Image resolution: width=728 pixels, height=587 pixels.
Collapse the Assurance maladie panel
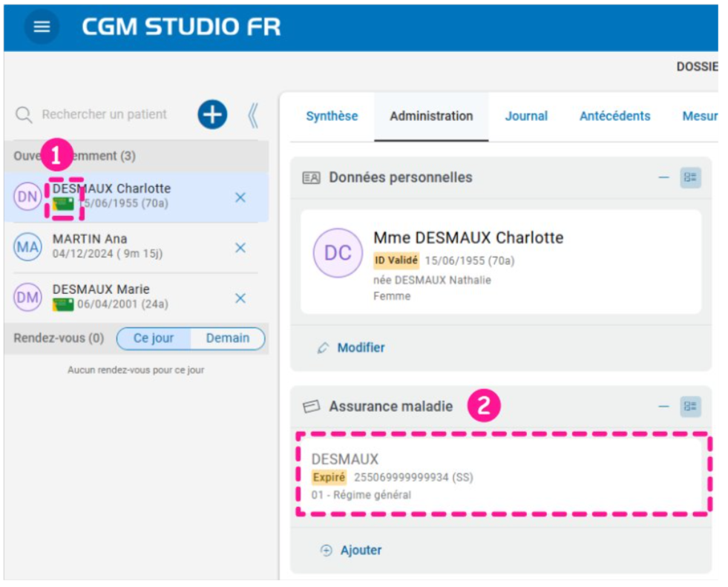pyautogui.click(x=664, y=407)
